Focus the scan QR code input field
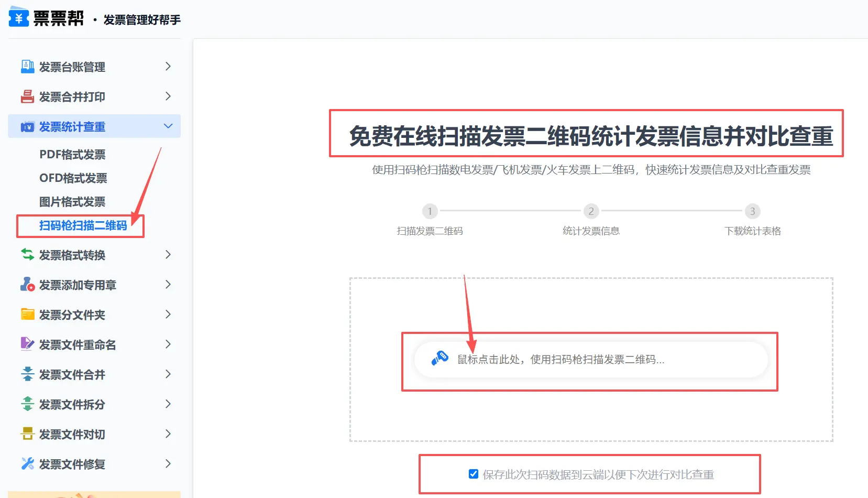The width and height of the screenshot is (868, 498). (x=591, y=360)
